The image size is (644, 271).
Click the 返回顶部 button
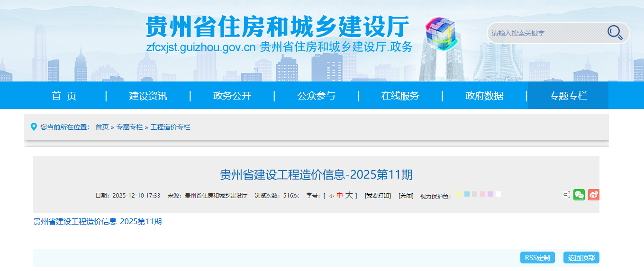coord(581,258)
